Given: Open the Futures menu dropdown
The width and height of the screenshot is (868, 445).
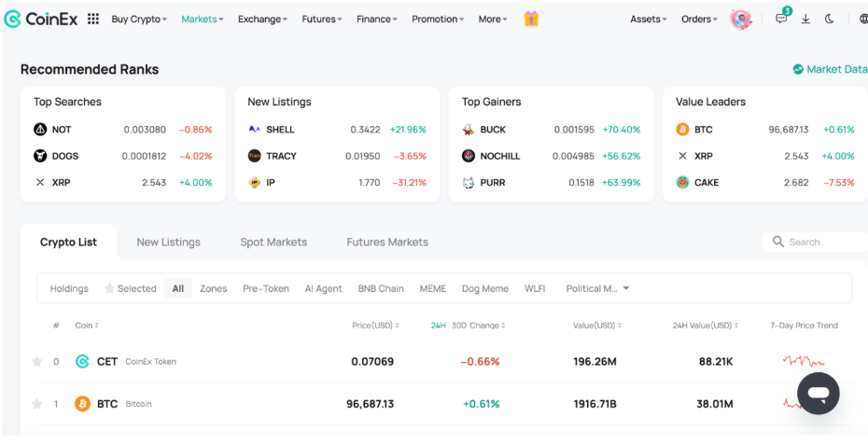Looking at the screenshot, I should tap(322, 19).
